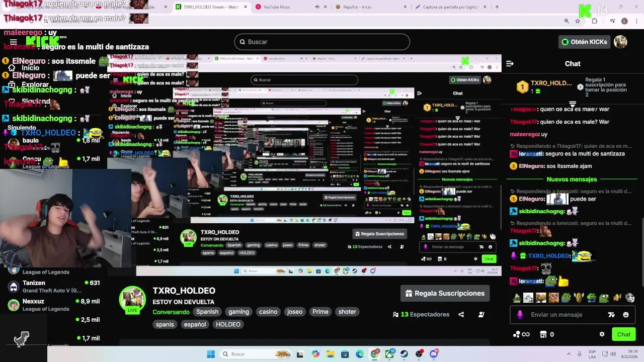Open Steam from the taskbar
Image resolution: width=644 pixels, height=362 pixels.
pos(404,354)
